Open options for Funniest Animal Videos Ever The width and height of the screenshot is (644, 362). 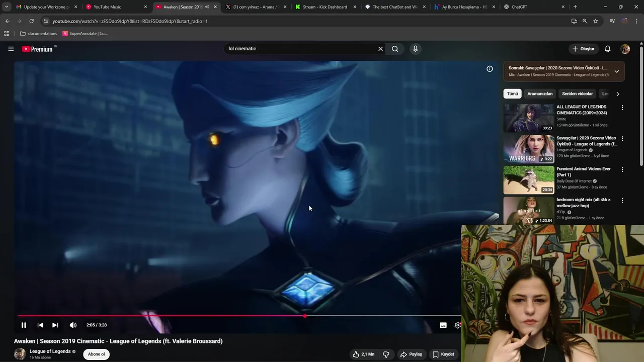(622, 169)
